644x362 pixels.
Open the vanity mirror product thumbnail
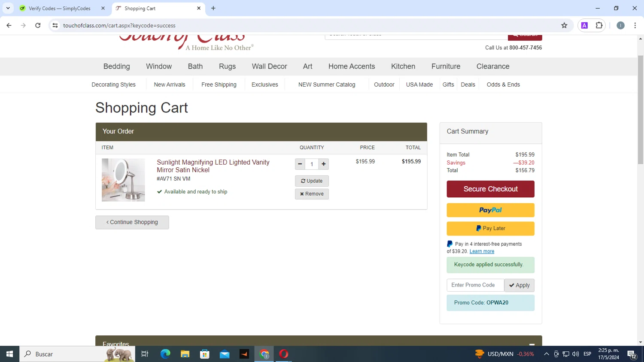123,180
